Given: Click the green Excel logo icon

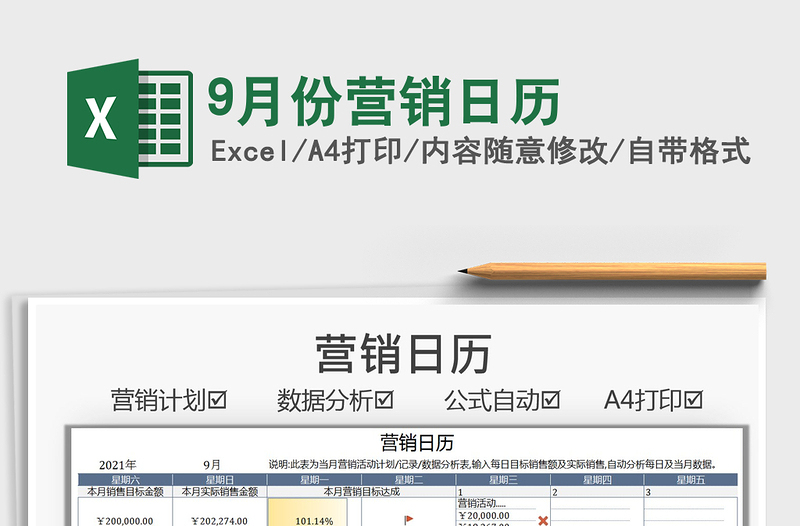Looking at the screenshot, I should (130, 118).
